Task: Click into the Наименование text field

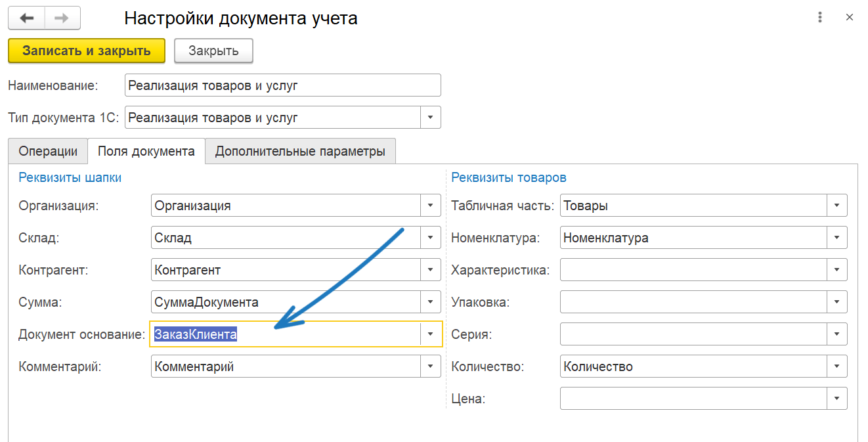Action: [282, 85]
